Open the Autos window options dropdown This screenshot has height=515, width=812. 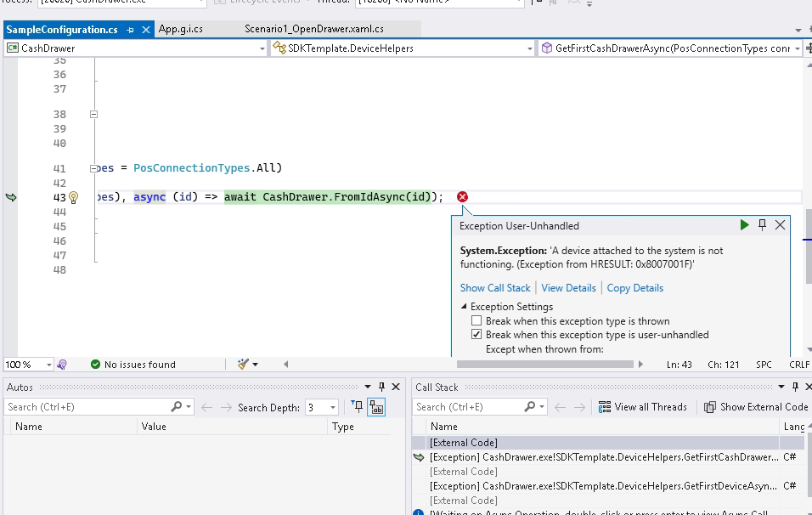(x=368, y=387)
